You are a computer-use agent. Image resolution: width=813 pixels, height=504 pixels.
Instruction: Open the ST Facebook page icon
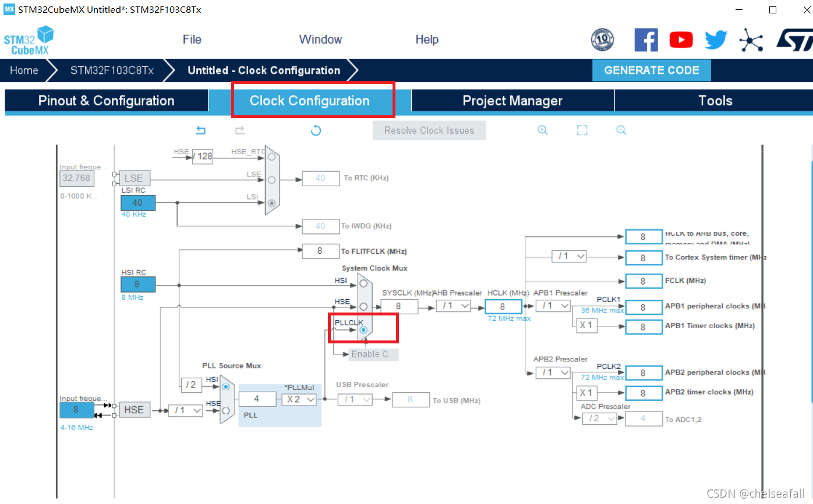646,40
